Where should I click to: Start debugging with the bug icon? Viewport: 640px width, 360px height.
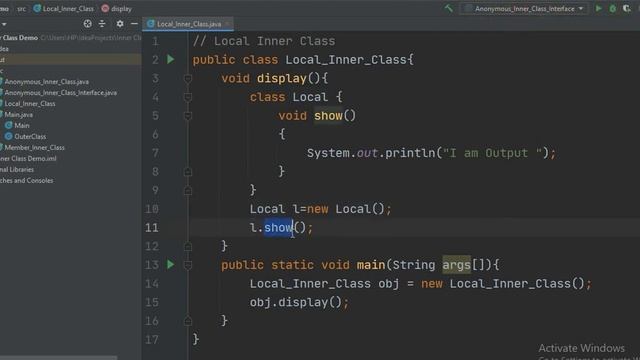pos(613,8)
